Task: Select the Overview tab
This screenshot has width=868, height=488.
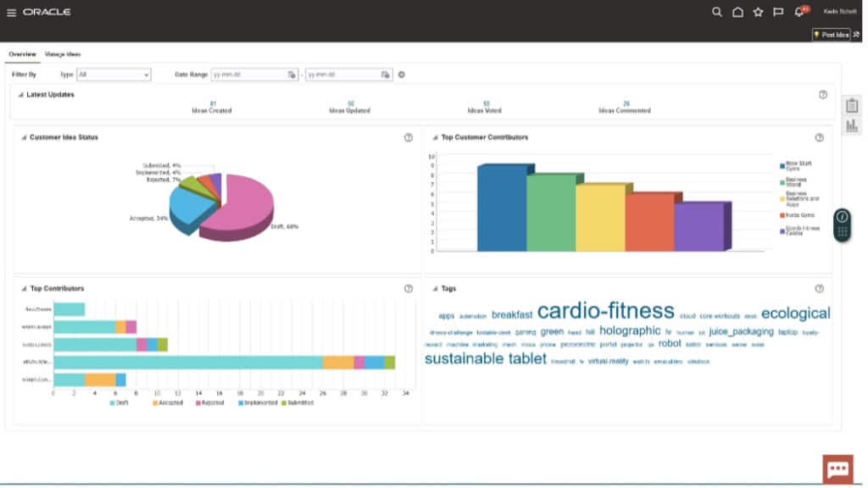Action: tap(21, 53)
